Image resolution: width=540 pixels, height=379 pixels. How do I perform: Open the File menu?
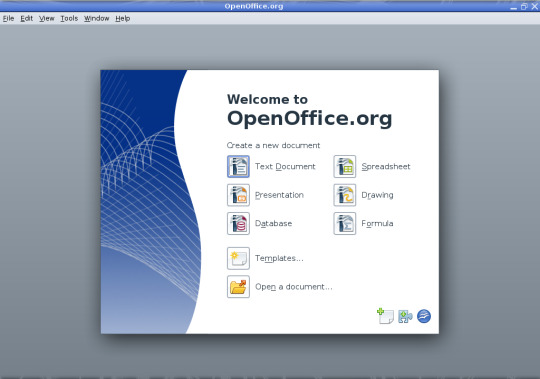[x=8, y=19]
